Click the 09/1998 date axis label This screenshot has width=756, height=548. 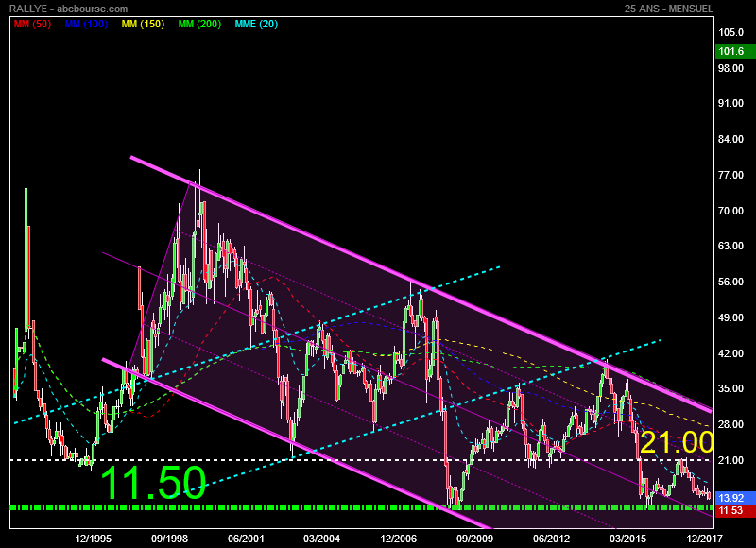170,539
